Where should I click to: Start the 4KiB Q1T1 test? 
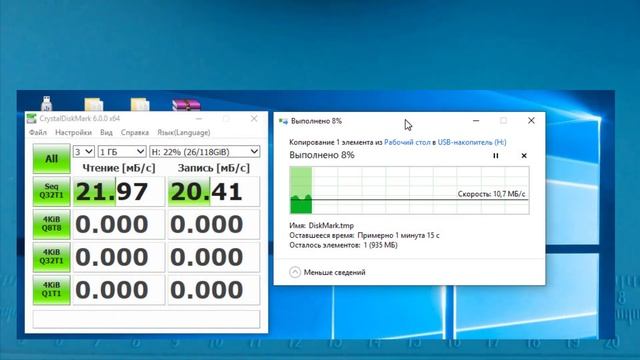tap(51, 289)
